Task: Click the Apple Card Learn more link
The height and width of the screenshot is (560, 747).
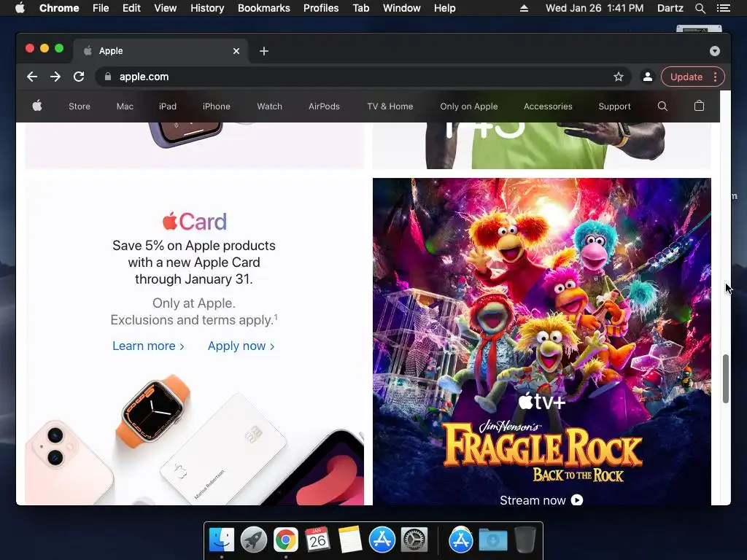Action: (x=148, y=346)
